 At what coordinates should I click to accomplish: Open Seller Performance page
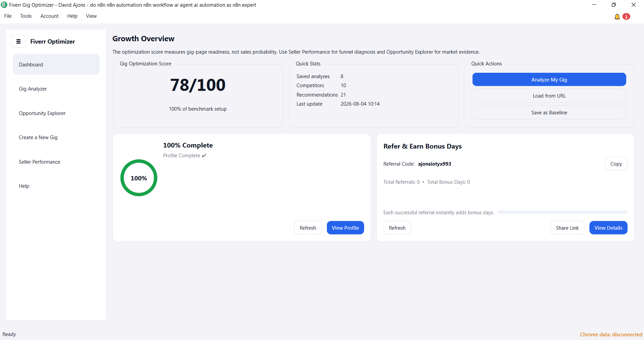[56, 162]
